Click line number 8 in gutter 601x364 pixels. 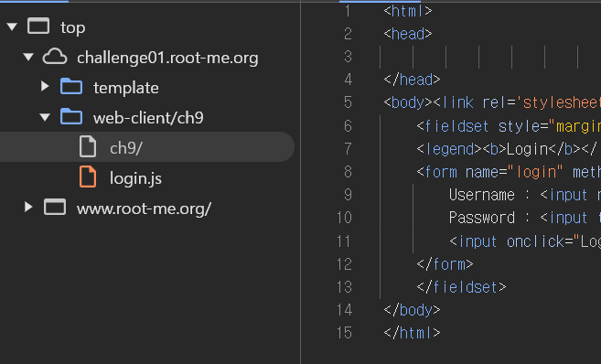[x=348, y=172]
